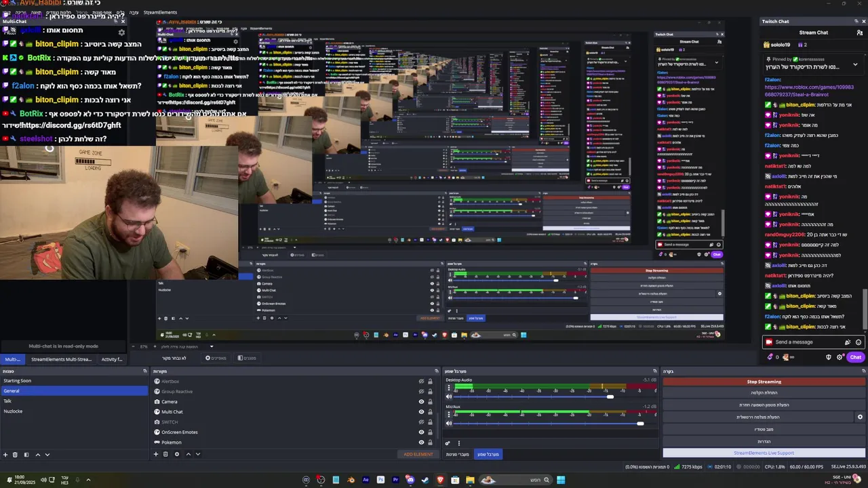Viewport: 868px width, 488px height.
Task: Open source properties gear in sources toolbar
Action: click(177, 454)
